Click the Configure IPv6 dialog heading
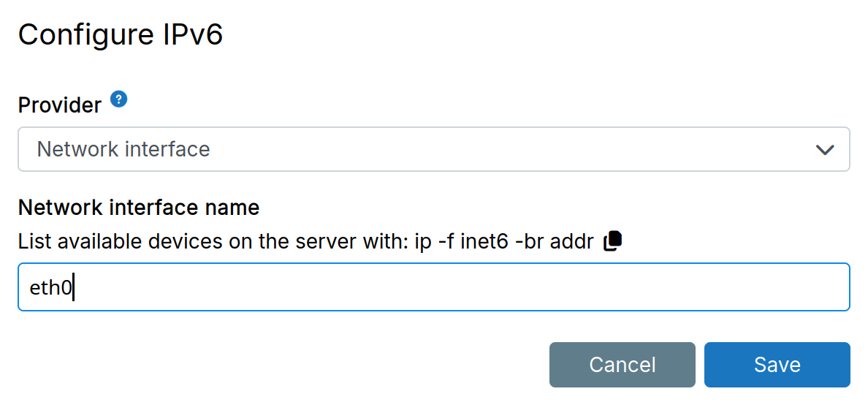Viewport: 868px width, 405px height. coord(121,35)
